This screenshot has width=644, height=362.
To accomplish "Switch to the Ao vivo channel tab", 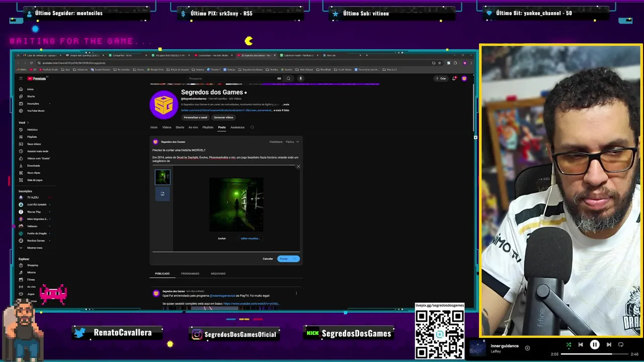I will pos(193,127).
